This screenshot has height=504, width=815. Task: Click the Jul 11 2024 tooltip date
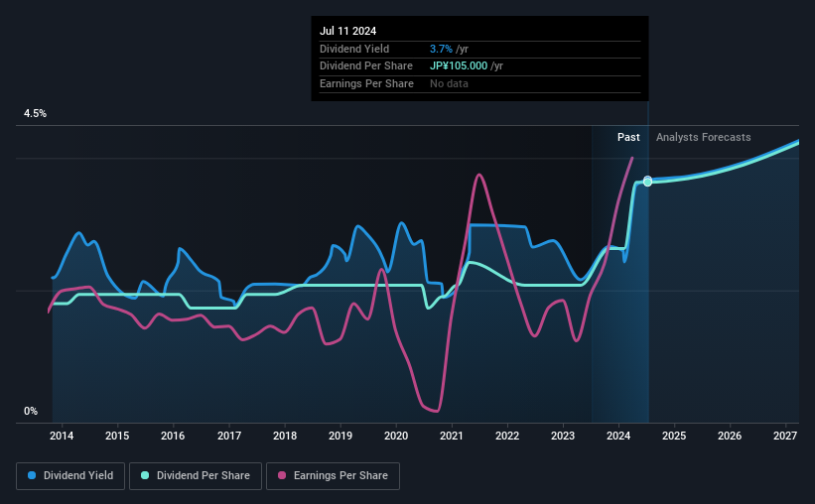[x=347, y=31]
